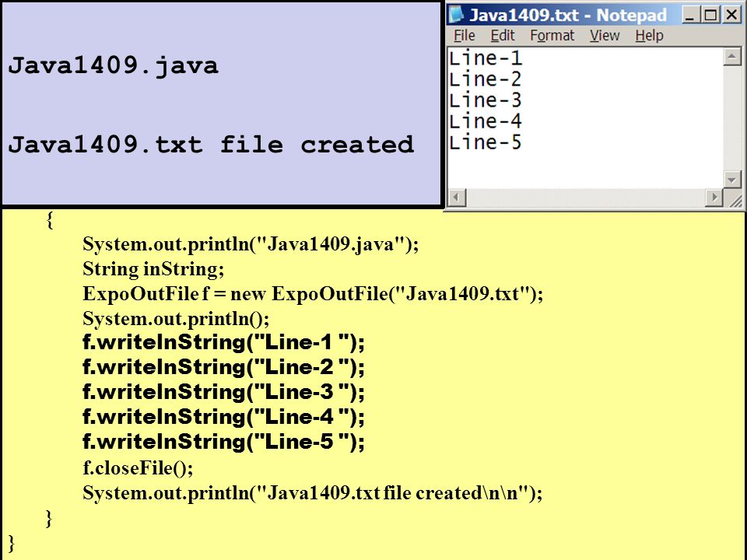This screenshot has height=560, width=747.
Task: Click the f.writelnString("Line-4 ") code line
Action: 223,417
